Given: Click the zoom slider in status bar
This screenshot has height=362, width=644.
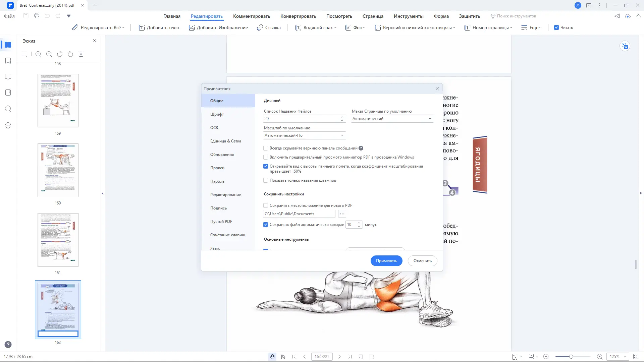Looking at the screenshot, I should (571, 357).
